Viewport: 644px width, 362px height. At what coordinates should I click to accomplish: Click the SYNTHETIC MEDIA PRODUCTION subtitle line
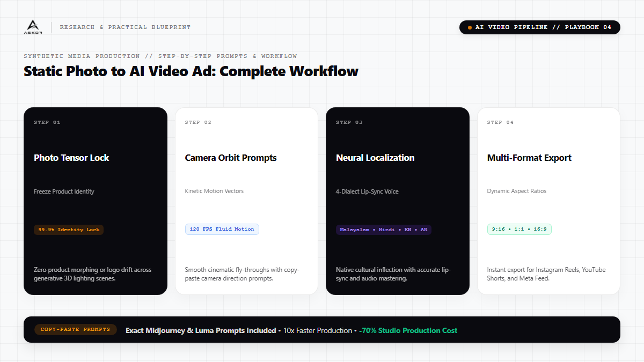160,56
